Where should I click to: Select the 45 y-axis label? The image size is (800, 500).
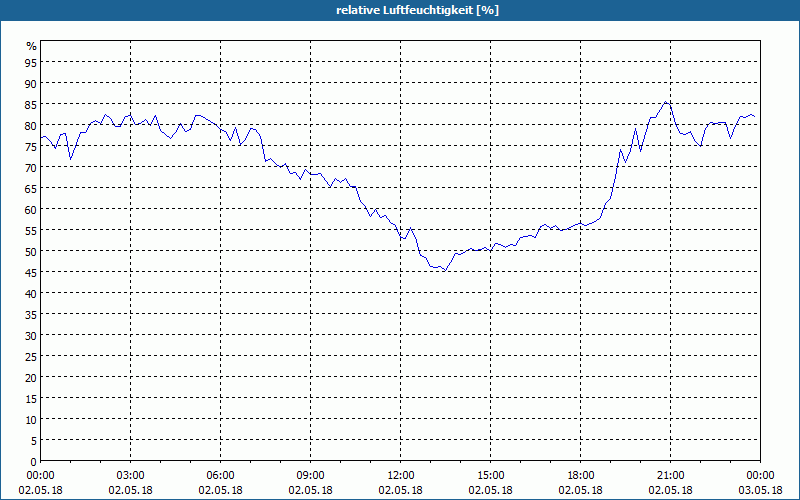31,272
